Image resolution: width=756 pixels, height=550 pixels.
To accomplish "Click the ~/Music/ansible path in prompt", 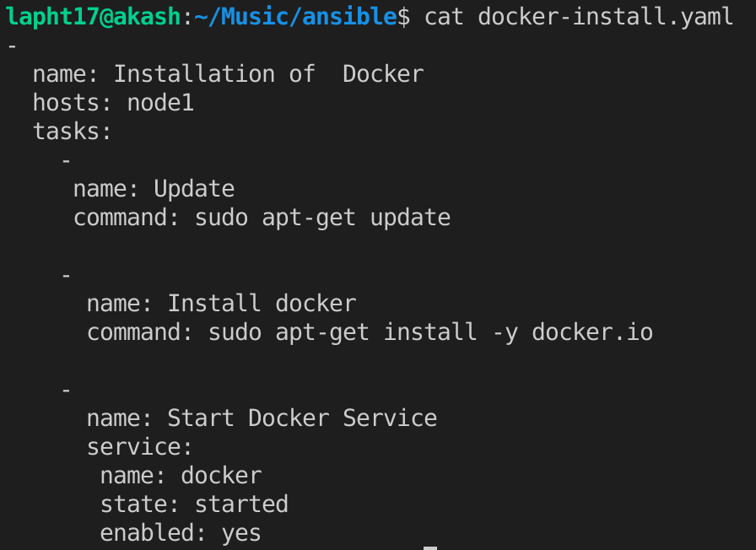I will click(x=295, y=17).
